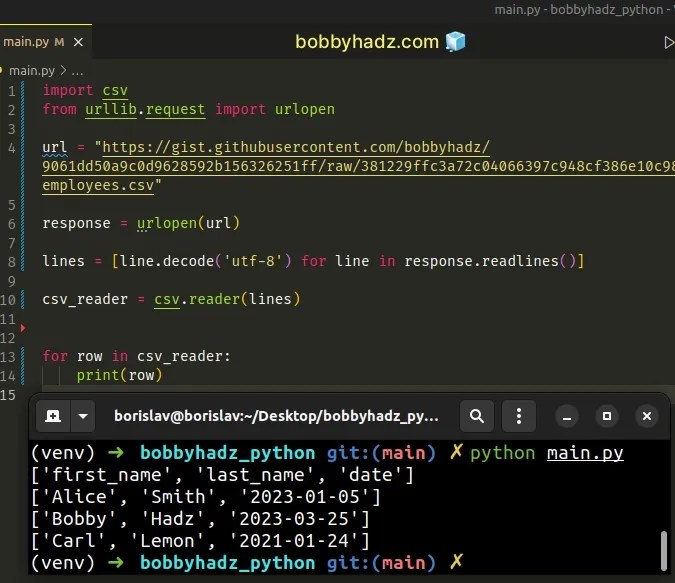
Task: Click the terminal output row with 'Carl'
Action: 200,541
